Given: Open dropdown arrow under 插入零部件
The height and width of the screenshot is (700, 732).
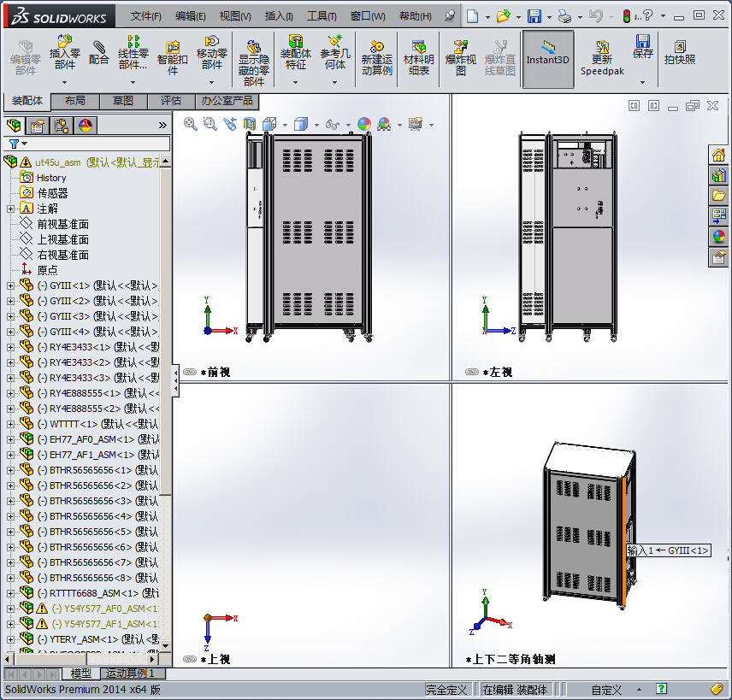Looking at the screenshot, I should (64, 83).
